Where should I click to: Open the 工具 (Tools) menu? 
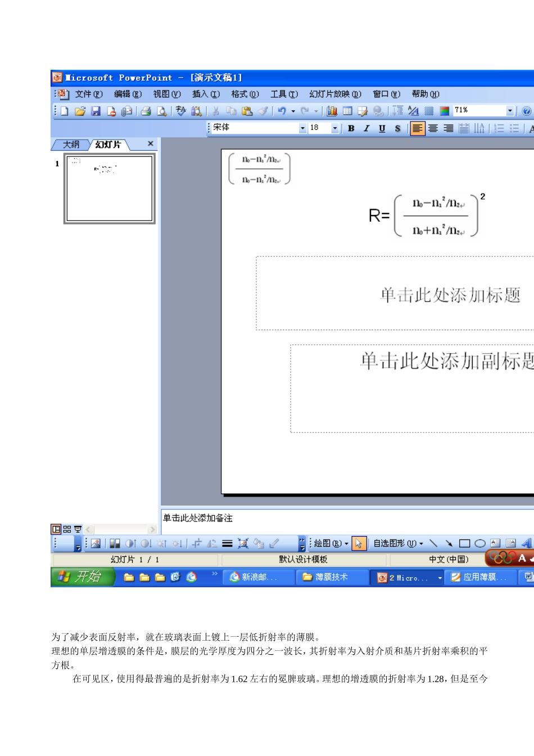284,94
